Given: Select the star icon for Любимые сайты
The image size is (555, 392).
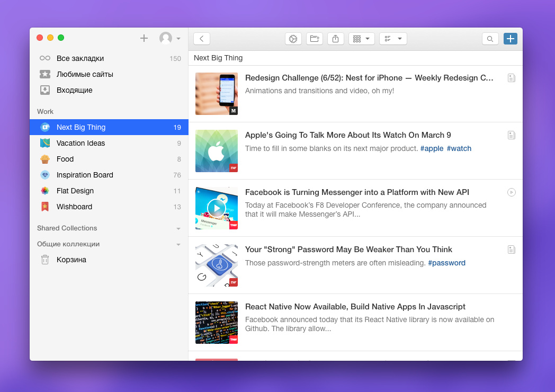Looking at the screenshot, I should click(x=45, y=74).
